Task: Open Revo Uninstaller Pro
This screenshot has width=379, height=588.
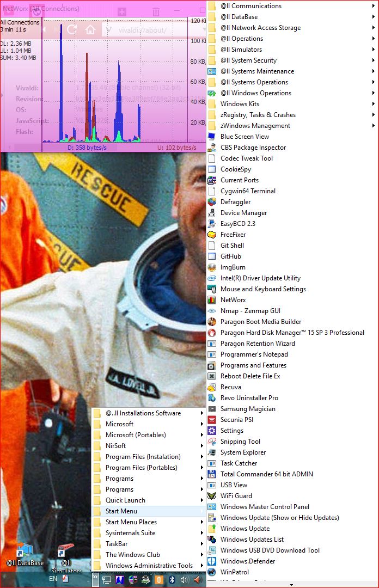Action: tap(249, 398)
